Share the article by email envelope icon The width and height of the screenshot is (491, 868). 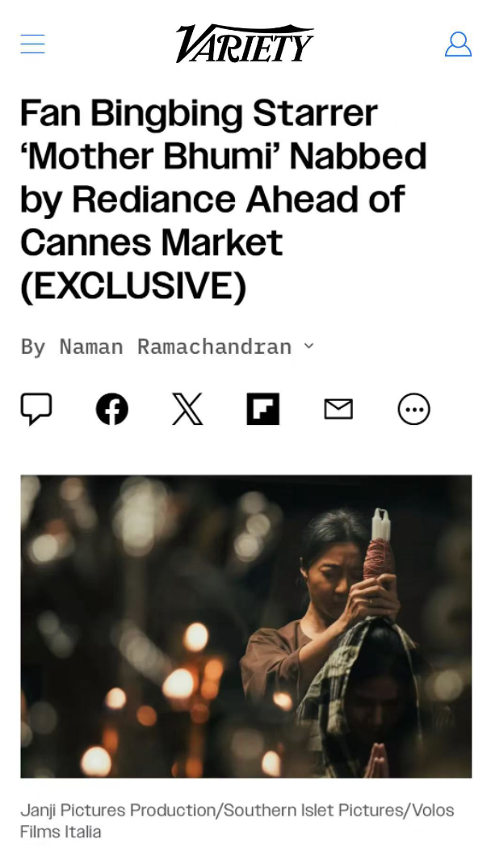[338, 409]
